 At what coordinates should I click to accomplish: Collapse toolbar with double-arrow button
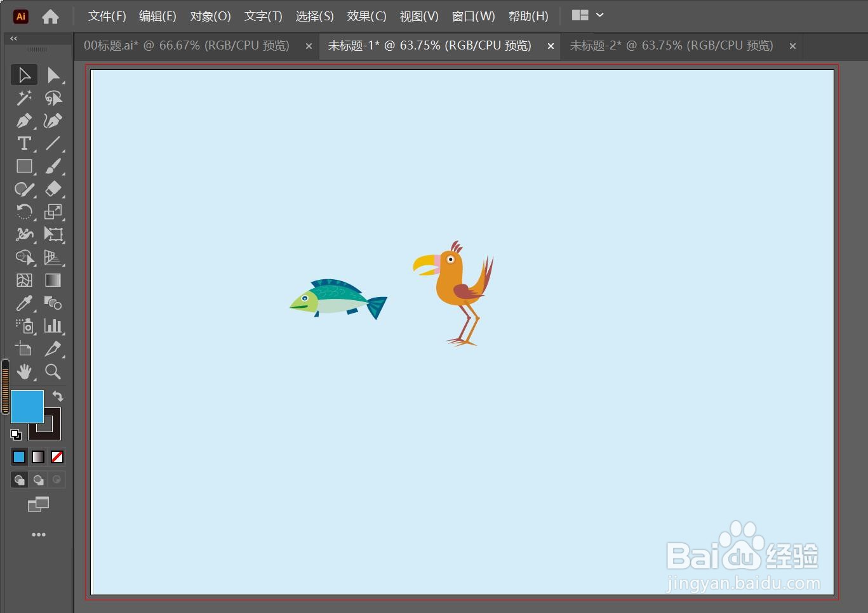pos(13,39)
